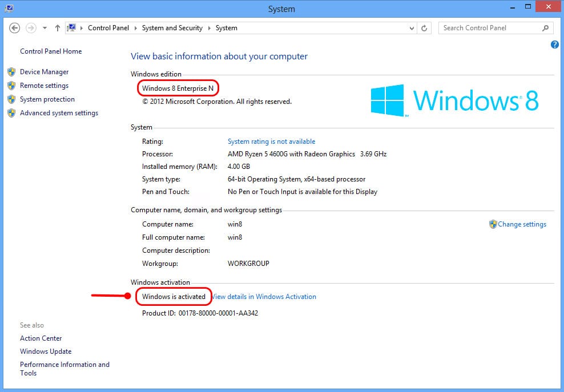
Task: Open Remote settings link
Action: [x=44, y=85]
